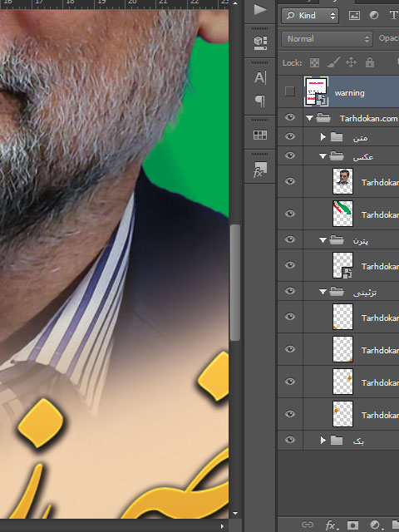399x532 pixels.
Task: Hide the flag ribbon layer
Action: [290, 214]
